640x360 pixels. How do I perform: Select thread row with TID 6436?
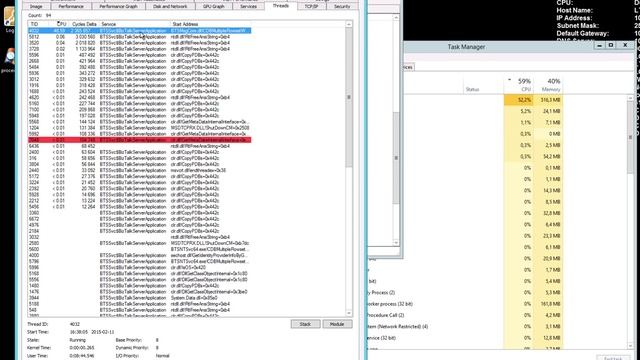(x=139, y=146)
